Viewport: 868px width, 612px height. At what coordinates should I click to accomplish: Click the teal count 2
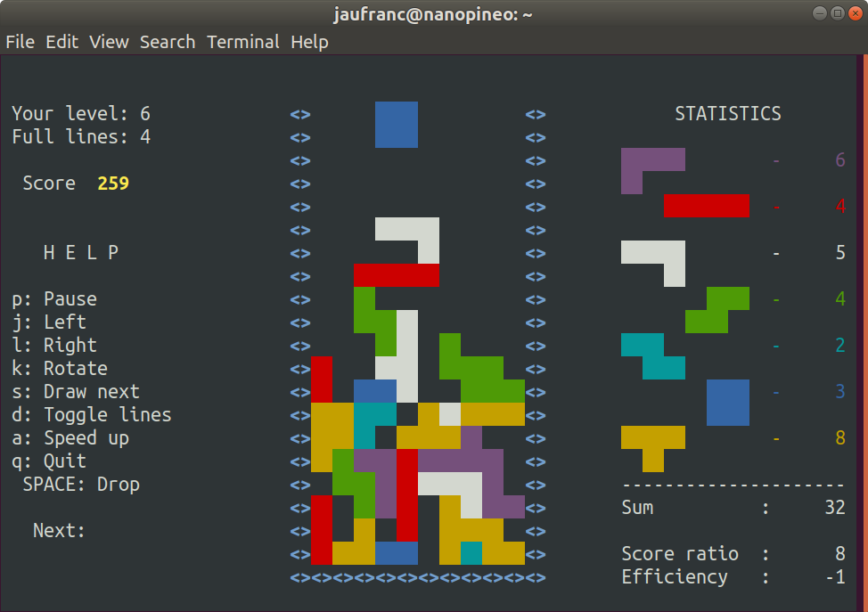point(840,346)
